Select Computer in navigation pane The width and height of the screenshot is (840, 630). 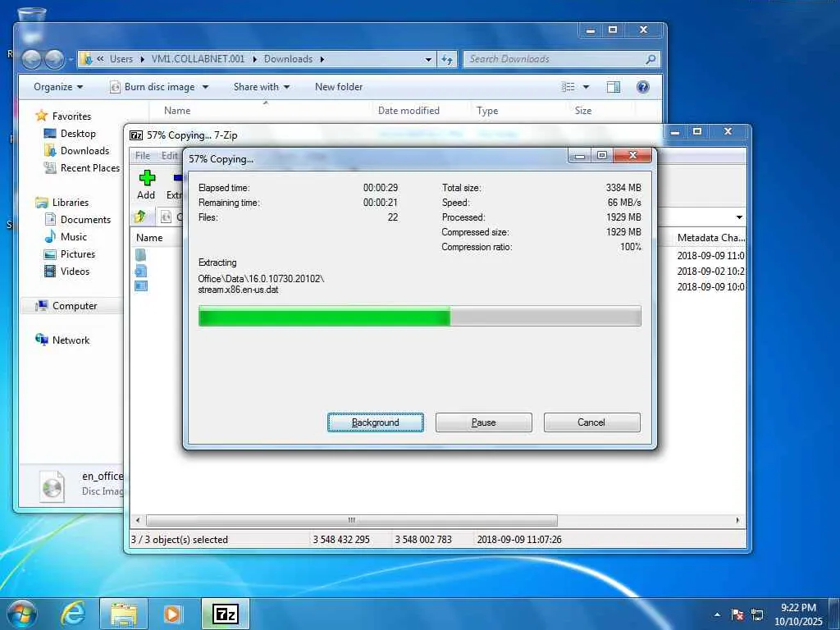75,305
